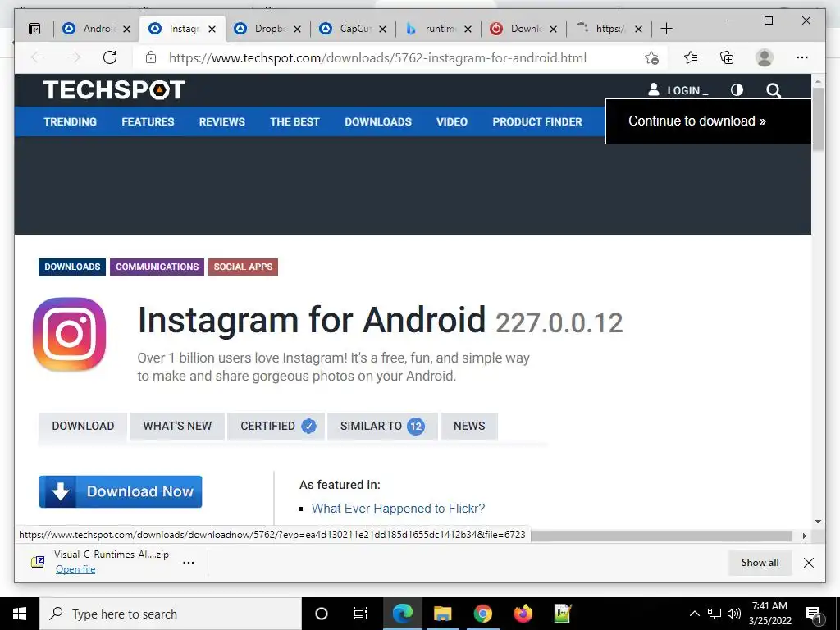Launch Google Chrome from taskbar

click(x=482, y=614)
